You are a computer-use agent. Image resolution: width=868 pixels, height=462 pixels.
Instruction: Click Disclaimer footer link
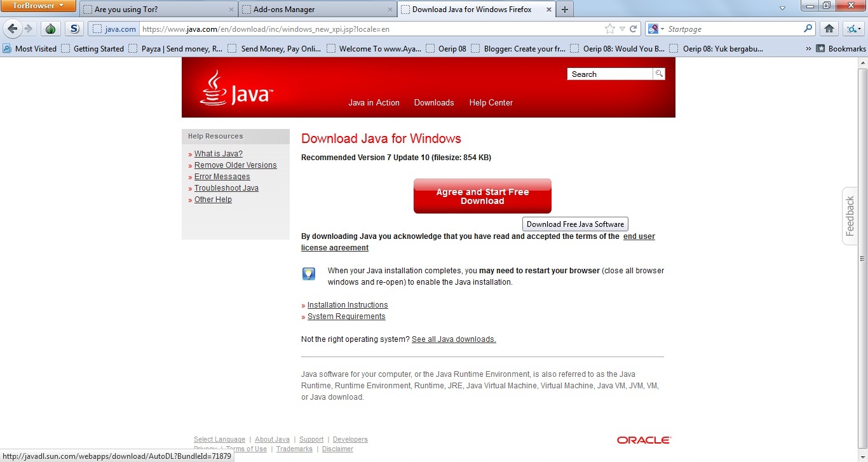click(x=337, y=449)
